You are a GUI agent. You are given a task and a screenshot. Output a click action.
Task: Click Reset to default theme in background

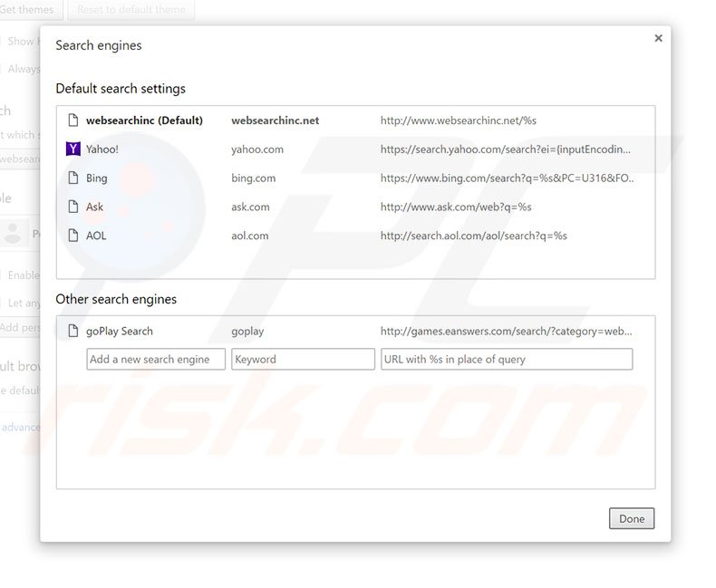(131, 9)
